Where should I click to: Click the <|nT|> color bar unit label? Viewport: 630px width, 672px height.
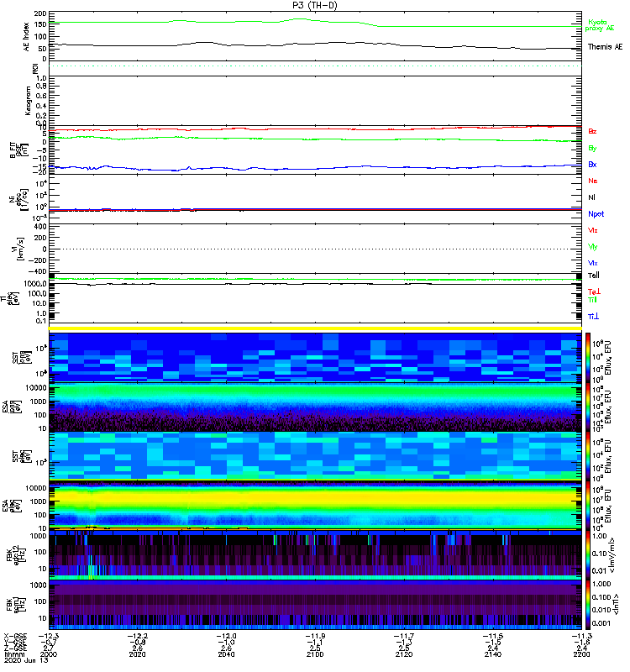click(616, 604)
